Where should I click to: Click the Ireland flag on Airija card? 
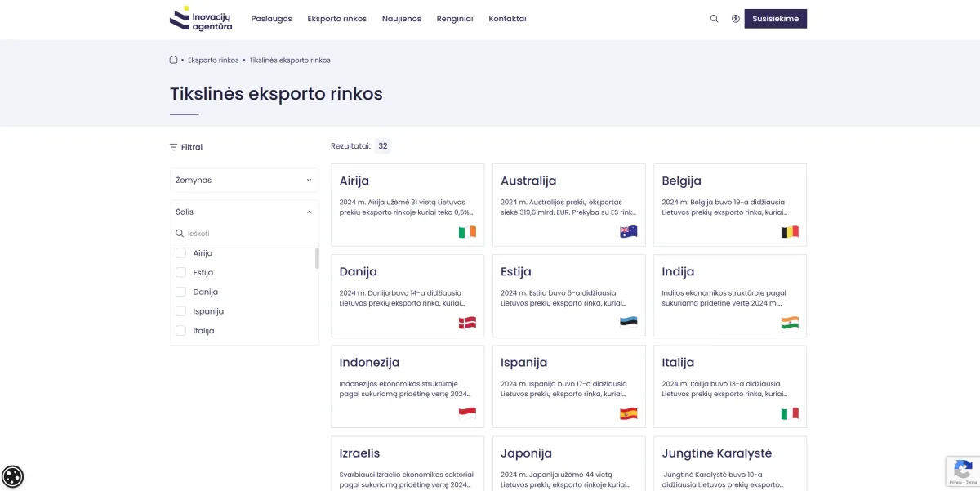tap(467, 232)
